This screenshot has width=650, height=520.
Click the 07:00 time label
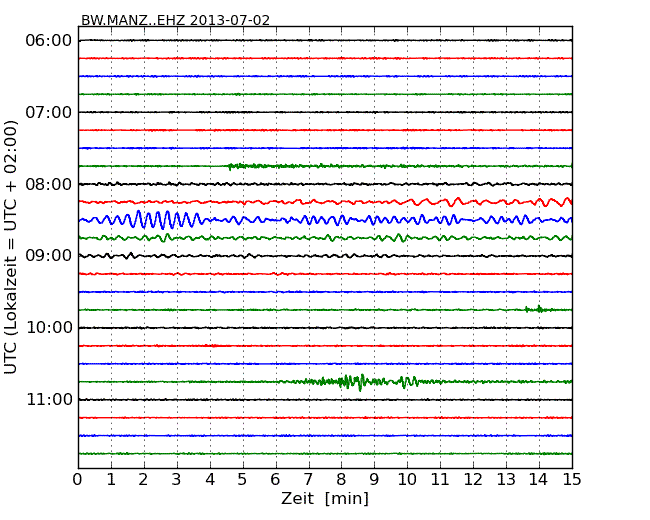click(x=49, y=112)
